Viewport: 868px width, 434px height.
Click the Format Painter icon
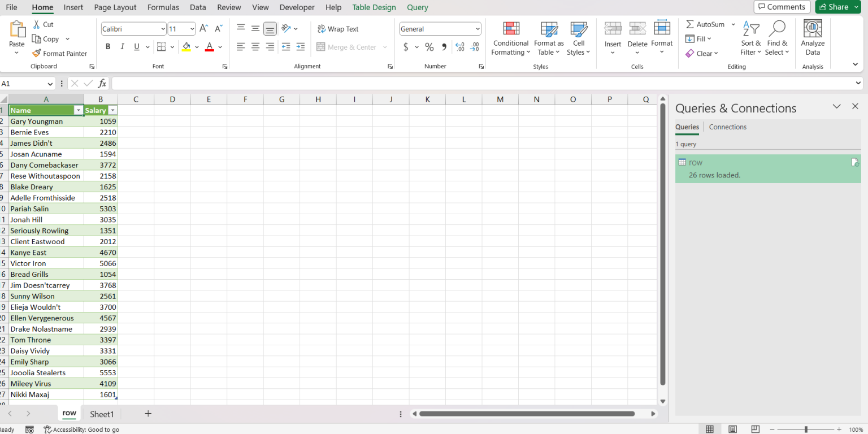tap(37, 53)
